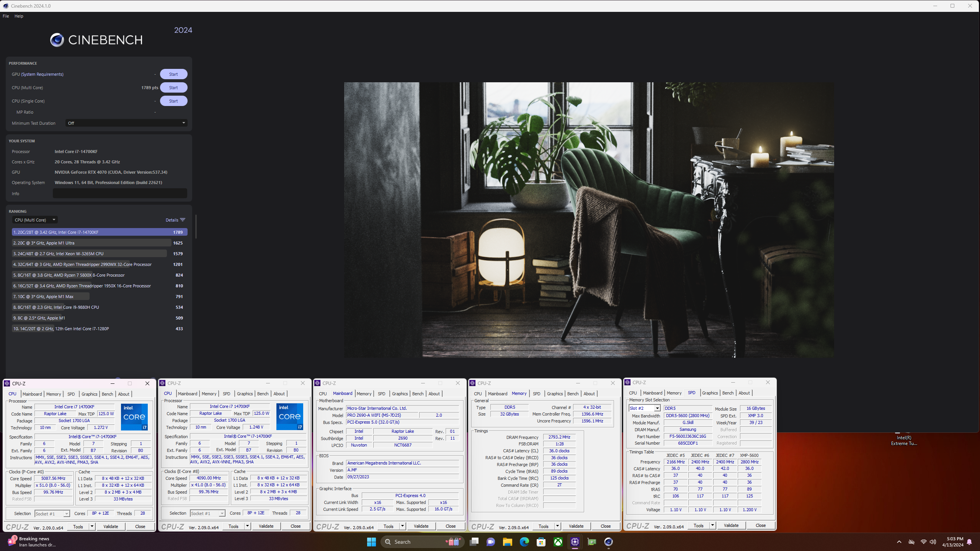Click the green hardware card taskbar icon

592,542
